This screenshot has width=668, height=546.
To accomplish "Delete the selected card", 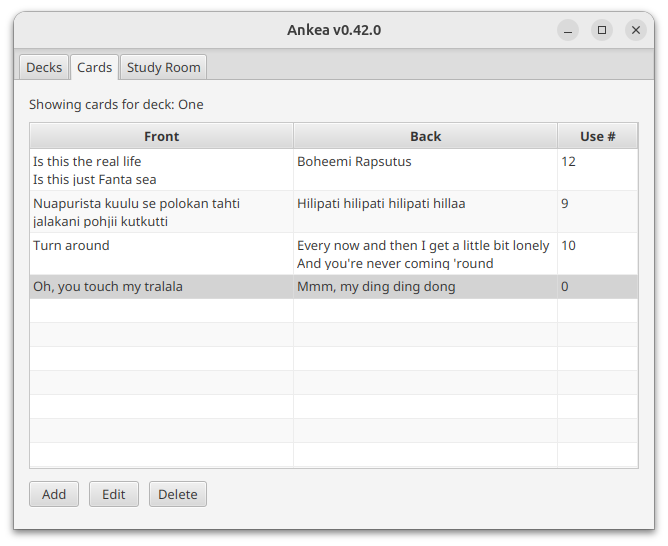I will pyautogui.click(x=178, y=494).
